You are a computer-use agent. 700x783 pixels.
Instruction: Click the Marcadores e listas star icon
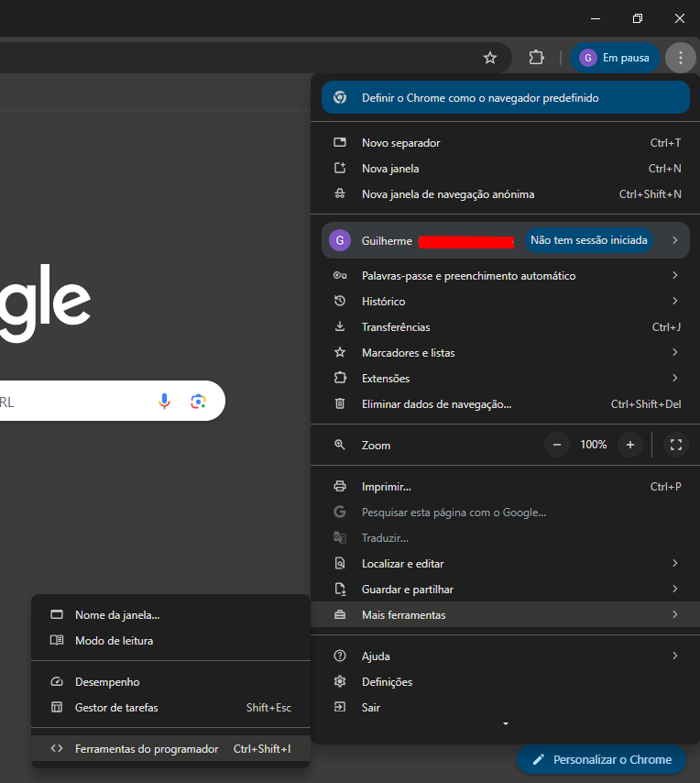[340, 353]
